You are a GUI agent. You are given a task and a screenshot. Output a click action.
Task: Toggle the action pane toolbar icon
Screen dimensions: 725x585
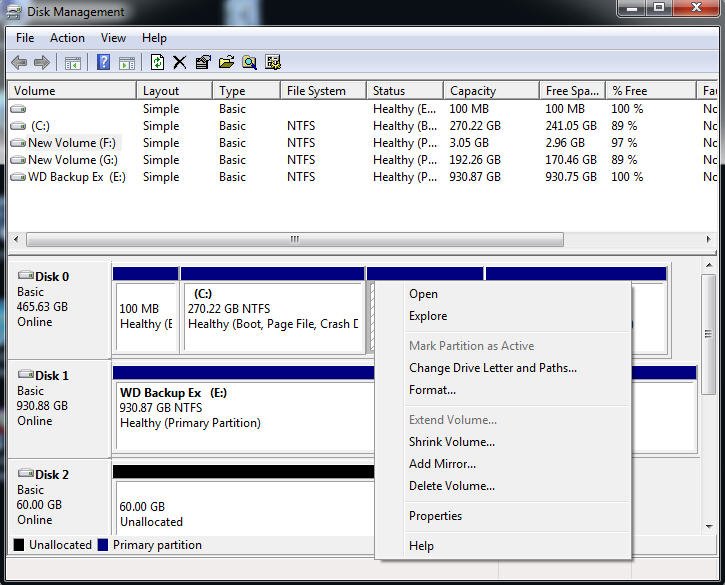[127, 62]
